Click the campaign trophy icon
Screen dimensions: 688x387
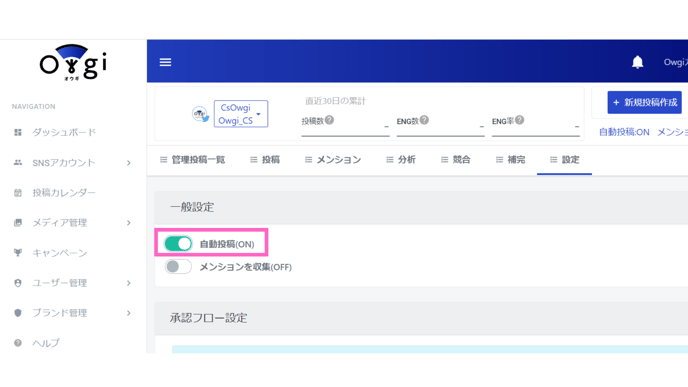point(18,253)
